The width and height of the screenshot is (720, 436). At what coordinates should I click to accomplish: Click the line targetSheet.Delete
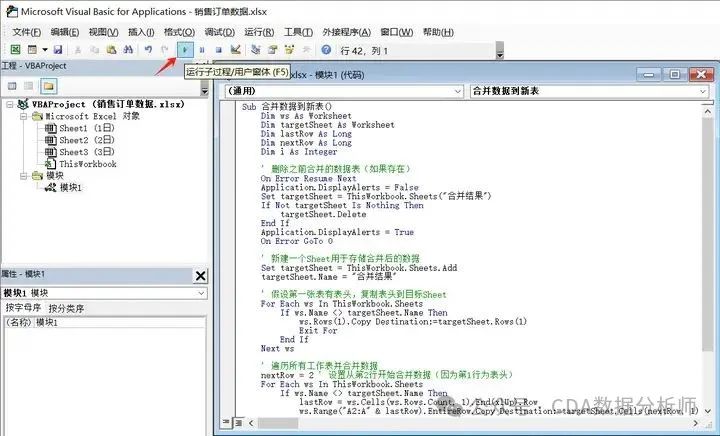pyautogui.click(x=323, y=214)
